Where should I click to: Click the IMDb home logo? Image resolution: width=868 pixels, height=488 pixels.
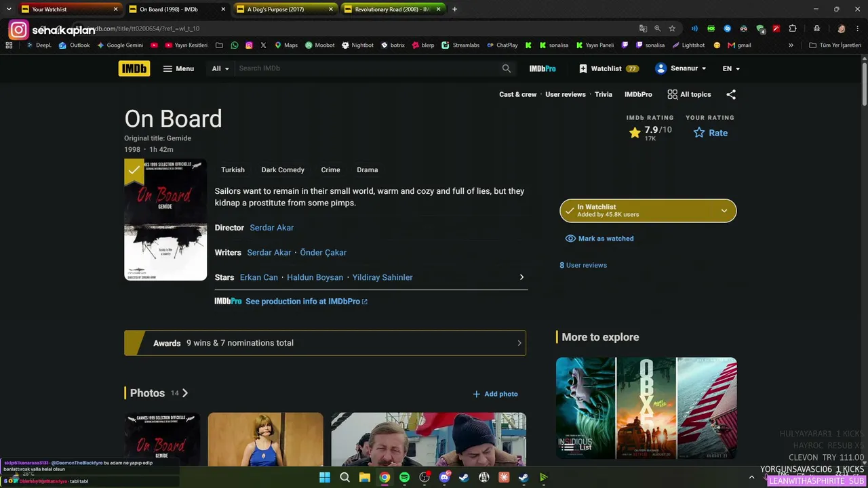coord(134,68)
